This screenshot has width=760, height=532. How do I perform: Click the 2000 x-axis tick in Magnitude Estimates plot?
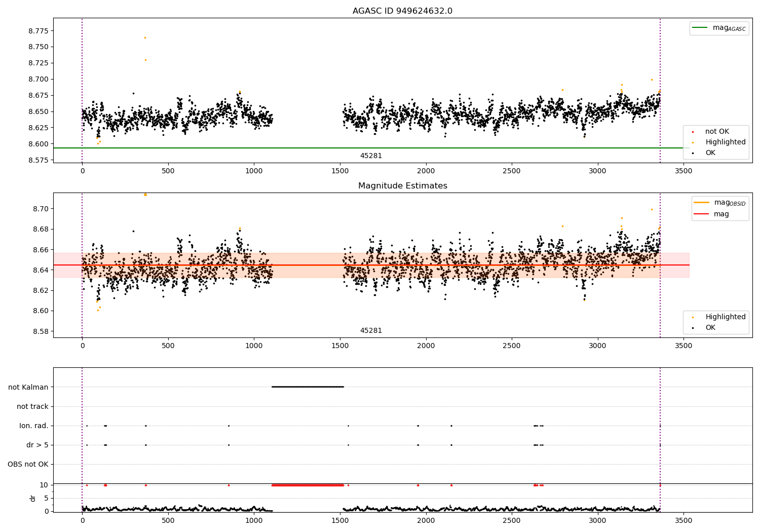426,346
